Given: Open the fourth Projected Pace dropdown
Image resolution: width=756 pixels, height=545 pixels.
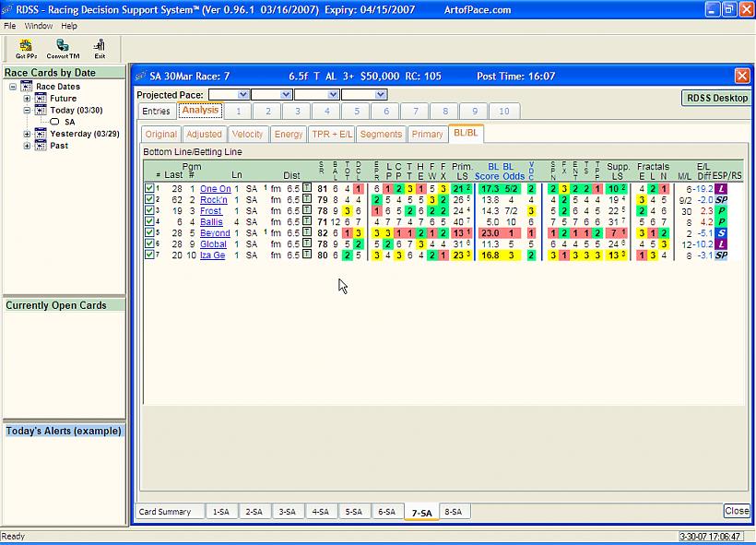Looking at the screenshot, I should [x=381, y=95].
